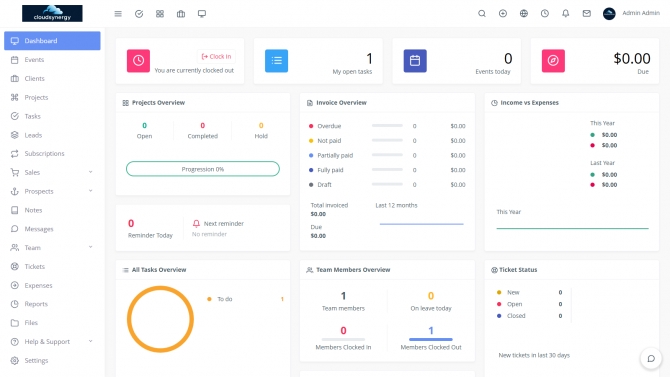Screen dimensions: 670x377
Task: Click the Notes sidebar icon
Action: (x=15, y=210)
